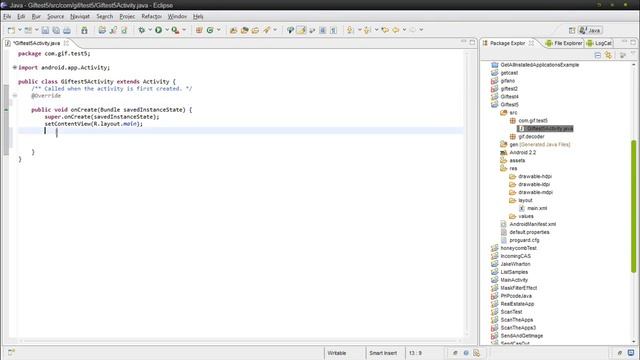Open the New Java Class dropdown arrow
This screenshot has height=360, width=640.
point(218,30)
